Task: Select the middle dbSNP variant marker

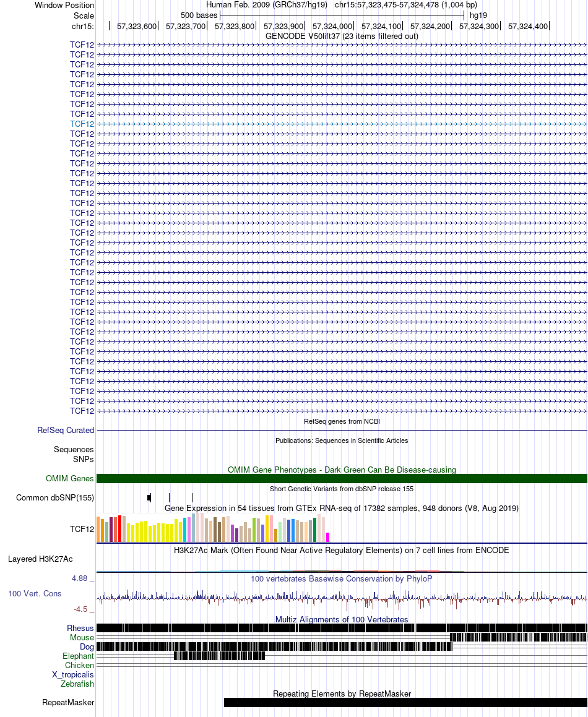Action: (x=170, y=497)
